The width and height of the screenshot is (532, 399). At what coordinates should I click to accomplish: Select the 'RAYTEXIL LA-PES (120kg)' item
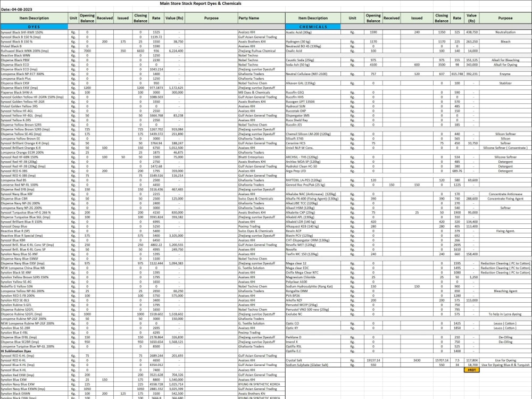click(x=313, y=180)
